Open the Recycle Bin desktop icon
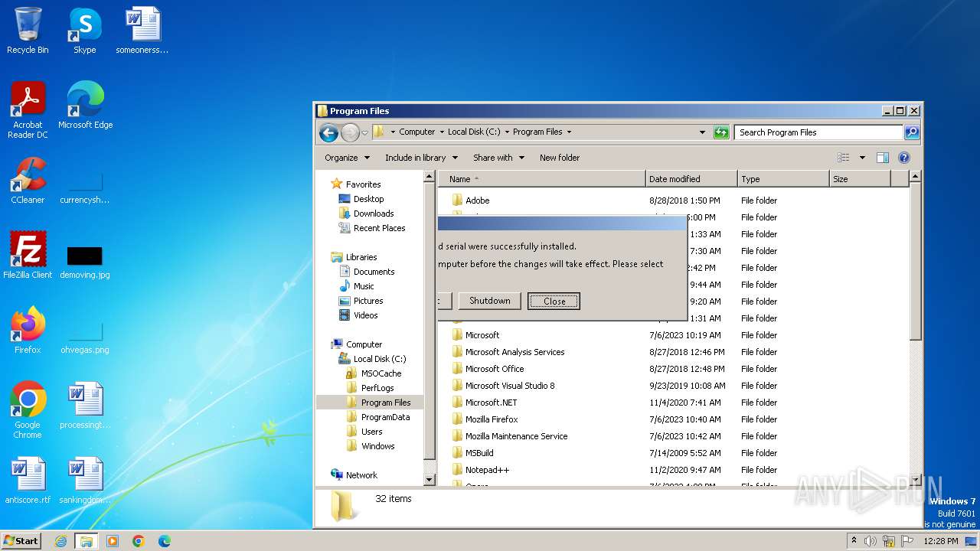 click(28, 31)
